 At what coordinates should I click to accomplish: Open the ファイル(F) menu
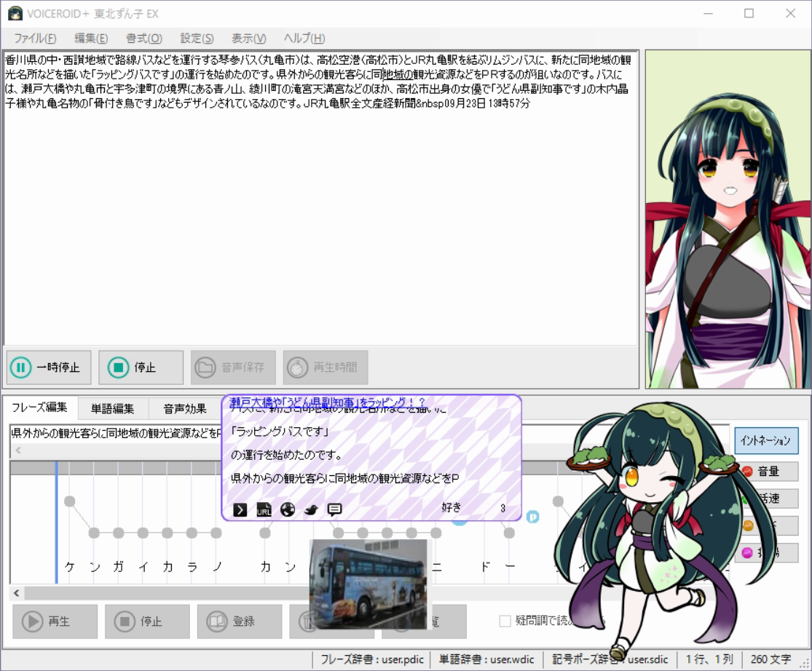[x=34, y=39]
